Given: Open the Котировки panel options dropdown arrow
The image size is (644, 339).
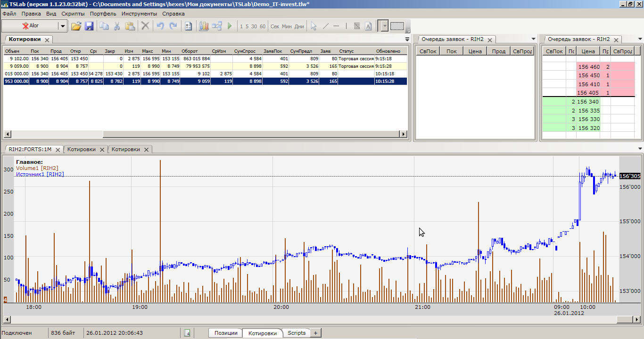Looking at the screenshot, I should [407, 39].
